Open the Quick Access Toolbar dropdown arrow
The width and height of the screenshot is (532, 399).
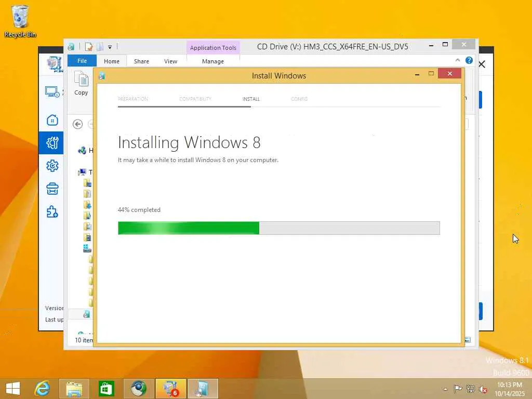[x=110, y=47]
